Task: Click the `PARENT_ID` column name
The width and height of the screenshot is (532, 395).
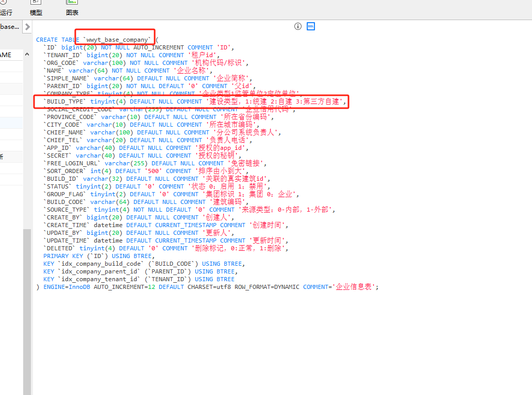Action: [63, 86]
